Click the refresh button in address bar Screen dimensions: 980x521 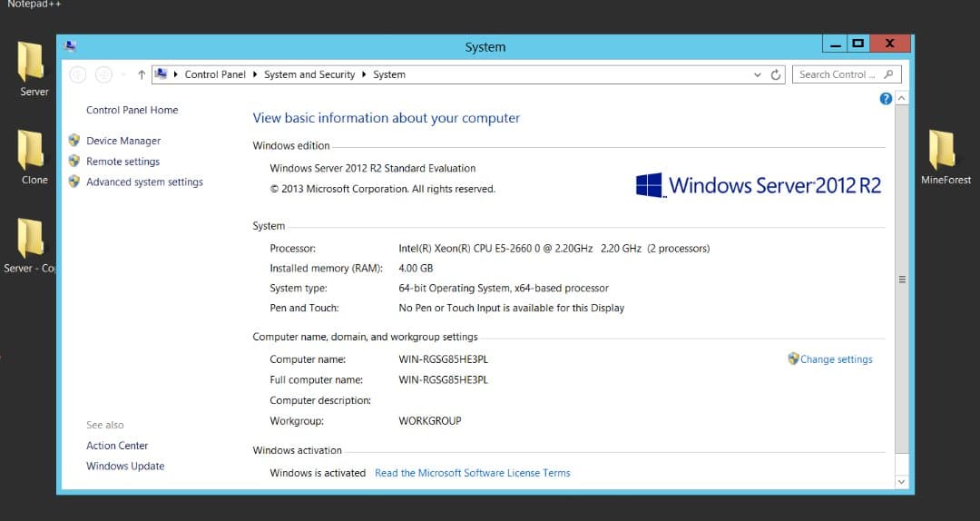tap(777, 74)
